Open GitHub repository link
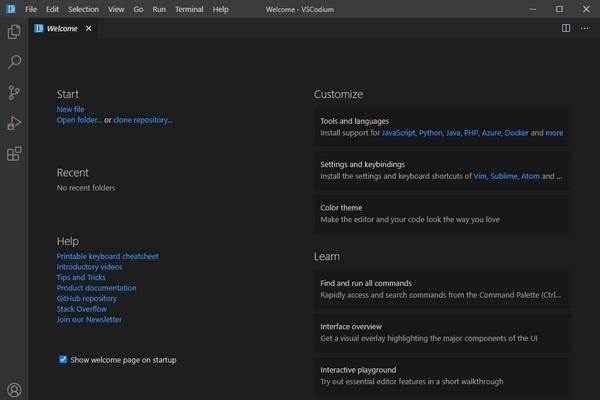 point(87,299)
